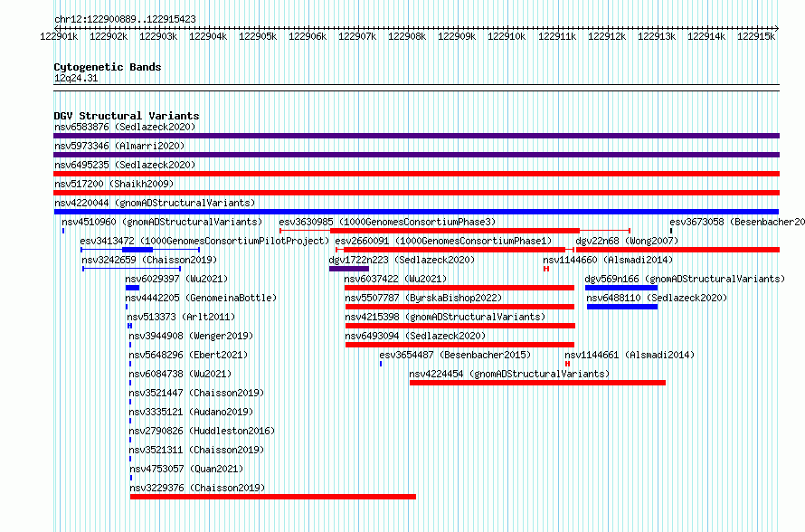Click the nsv6583876 (Sedlazeck2020) variant label
The width and height of the screenshot is (805, 532).
[125, 127]
